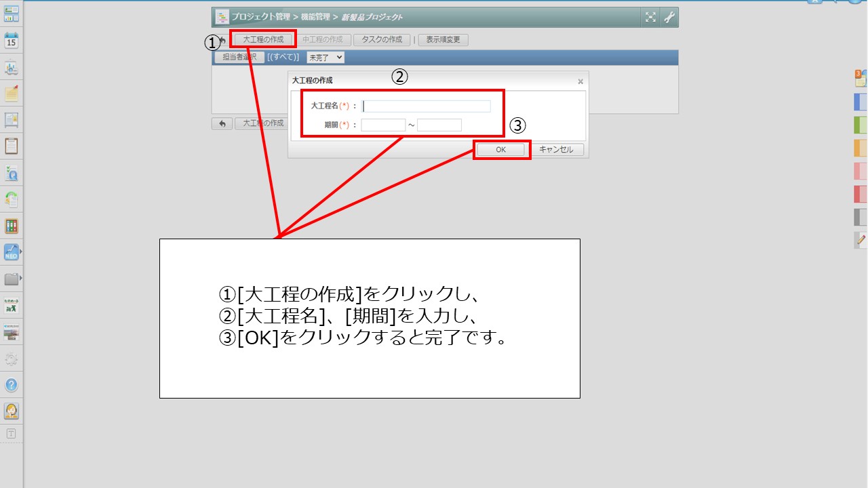Click the [(すべて)] assignee filter text
Viewport: 868px width, 488px height.
point(283,58)
